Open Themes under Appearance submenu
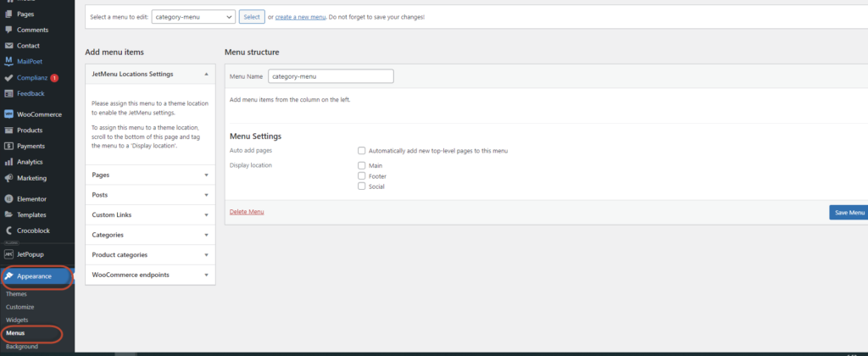 pos(16,294)
